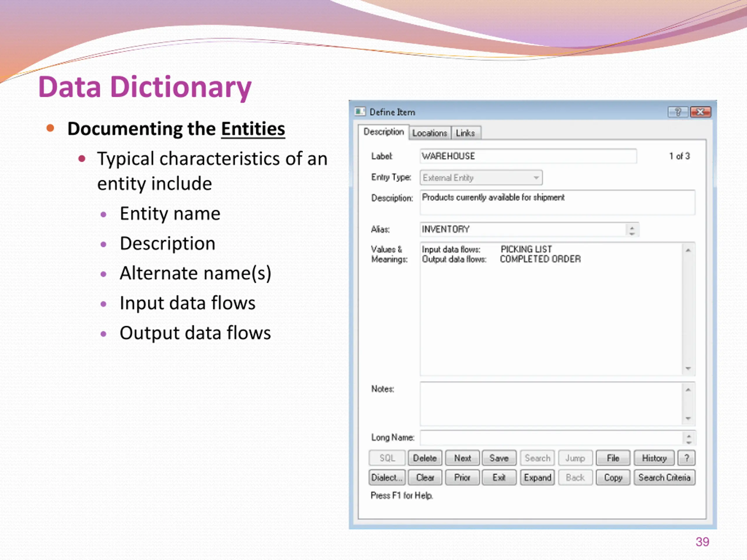The width and height of the screenshot is (747, 560).
Task: Click inside the Values & Meanings text area
Action: click(x=551, y=309)
